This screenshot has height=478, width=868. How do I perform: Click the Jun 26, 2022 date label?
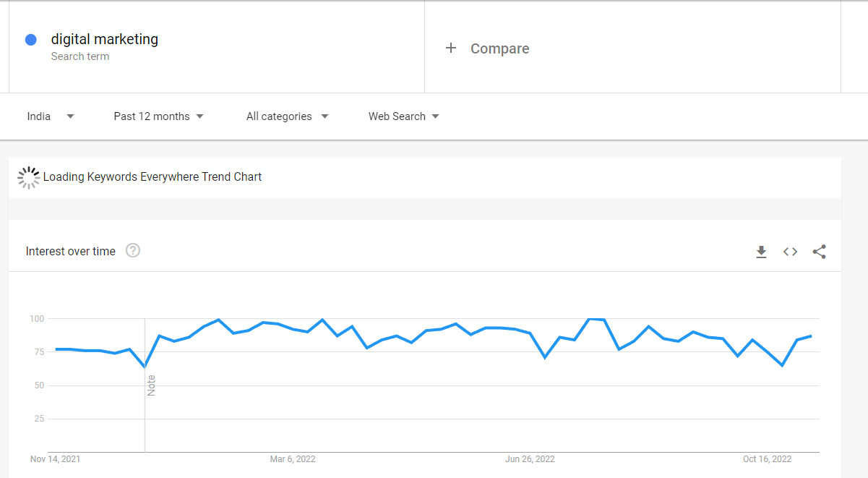point(530,459)
